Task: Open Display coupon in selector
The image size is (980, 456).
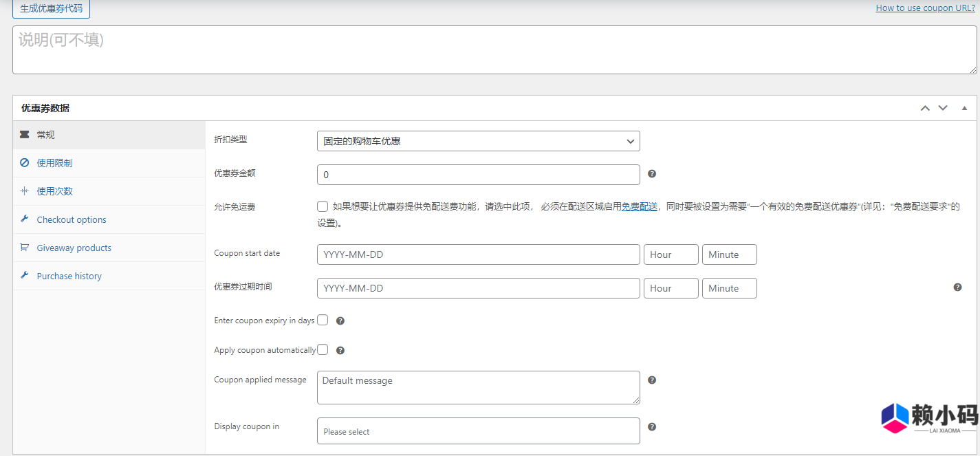Action: pyautogui.click(x=478, y=431)
